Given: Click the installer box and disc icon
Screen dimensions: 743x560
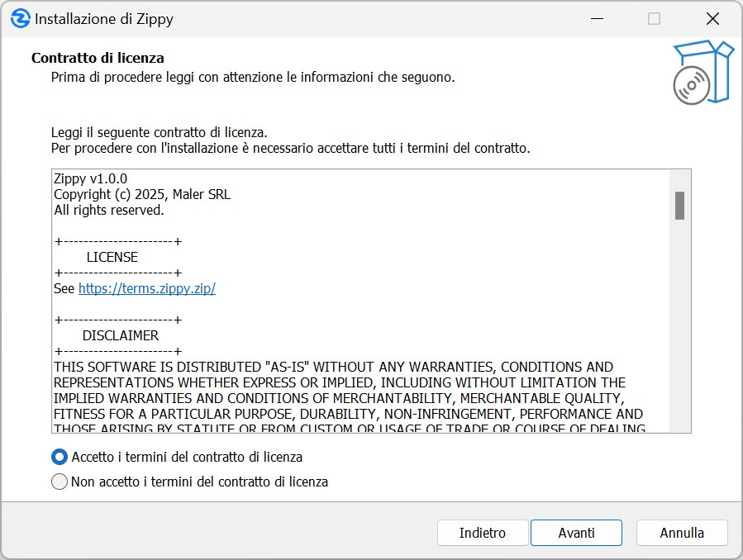Looking at the screenshot, I should tap(703, 73).
